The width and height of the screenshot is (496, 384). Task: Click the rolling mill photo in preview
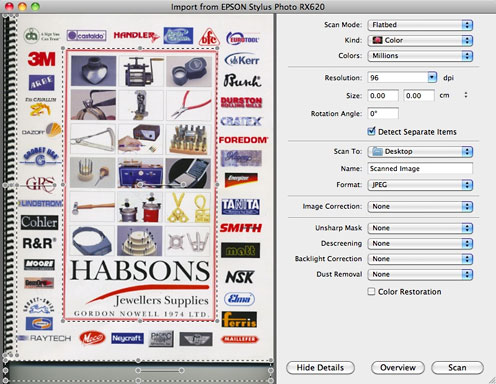[x=141, y=71]
